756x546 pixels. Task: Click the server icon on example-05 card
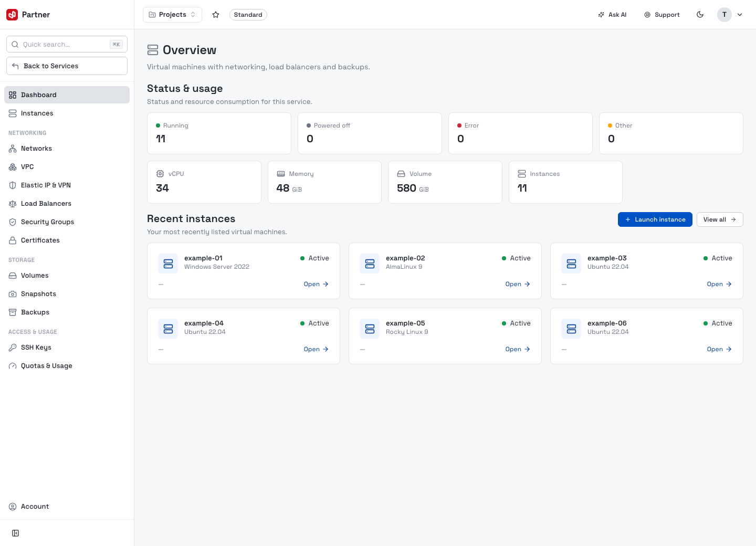tap(370, 329)
